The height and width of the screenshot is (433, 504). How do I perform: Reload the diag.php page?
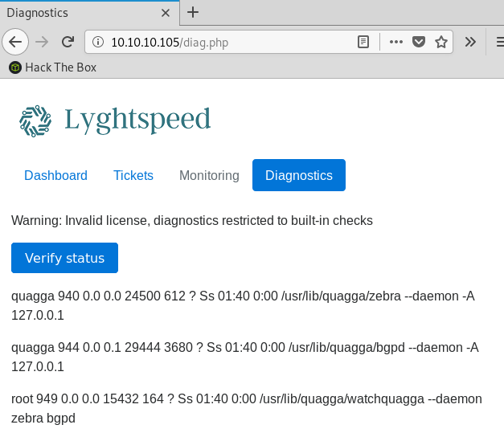(68, 42)
